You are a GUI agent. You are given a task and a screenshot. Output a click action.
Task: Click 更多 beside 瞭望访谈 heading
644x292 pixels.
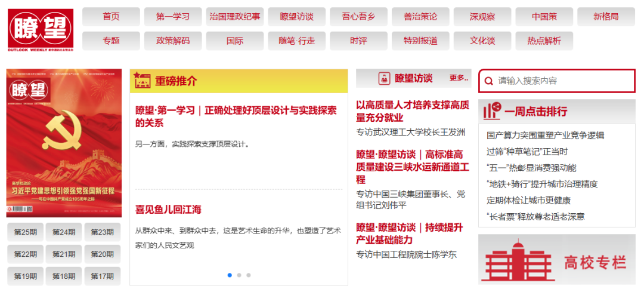point(459,78)
